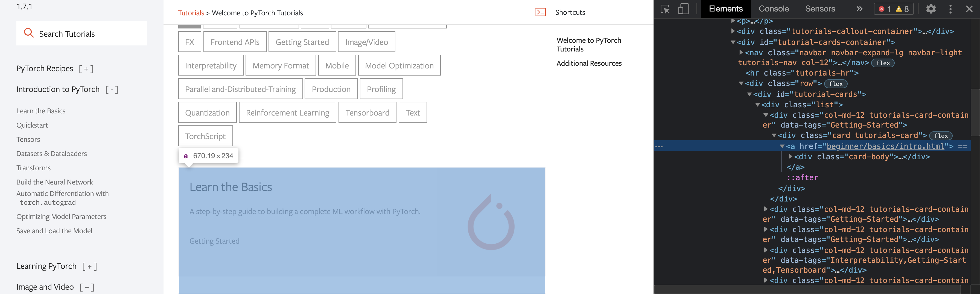980x294 pixels.
Task: Expand the card-body div node
Action: click(791, 157)
